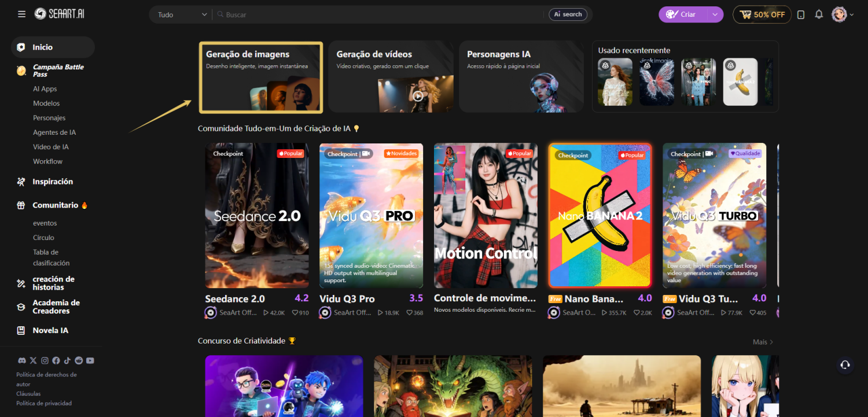Open the mobile app device icon
The image size is (868, 417).
801,14
